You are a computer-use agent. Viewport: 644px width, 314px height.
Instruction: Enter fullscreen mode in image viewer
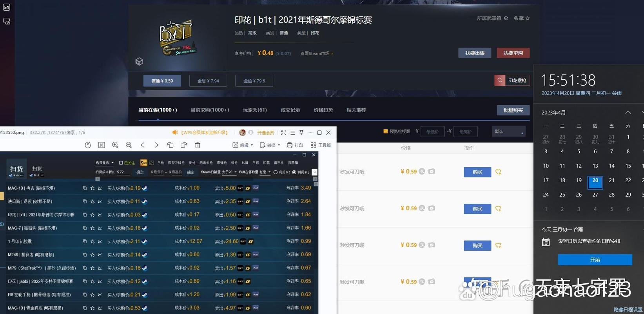pos(284,133)
